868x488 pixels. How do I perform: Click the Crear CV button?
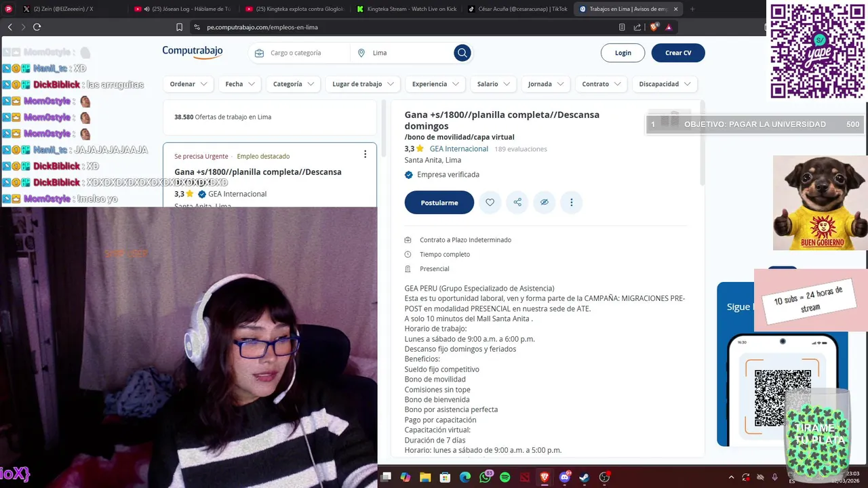coord(678,53)
